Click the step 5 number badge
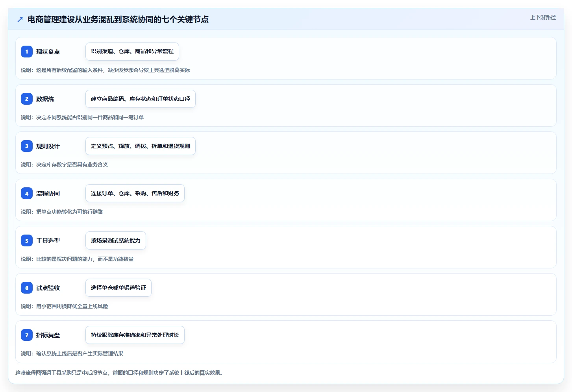Viewport: 572px width, 392px height. 27,240
